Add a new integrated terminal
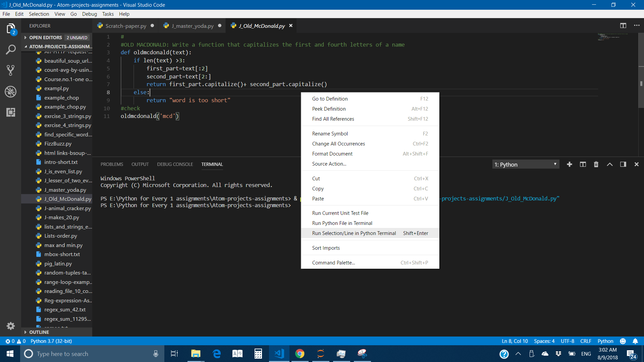Screen dimensions: 644x362 pyautogui.click(x=569, y=164)
